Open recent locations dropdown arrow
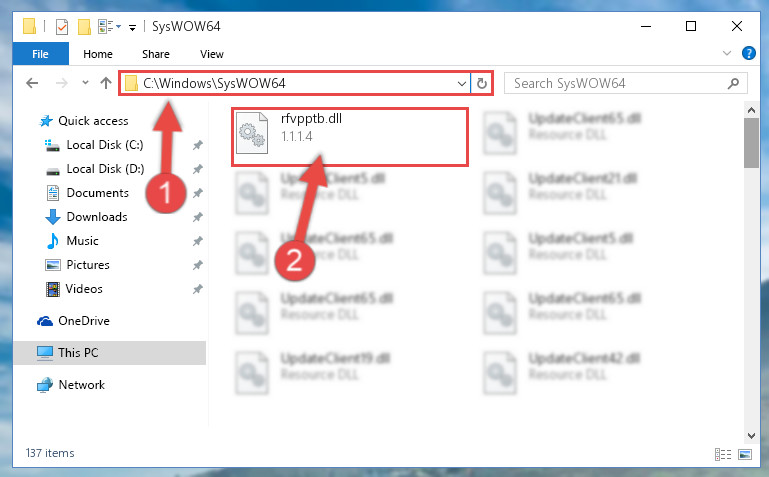The height and width of the screenshot is (477, 769). pos(85,83)
